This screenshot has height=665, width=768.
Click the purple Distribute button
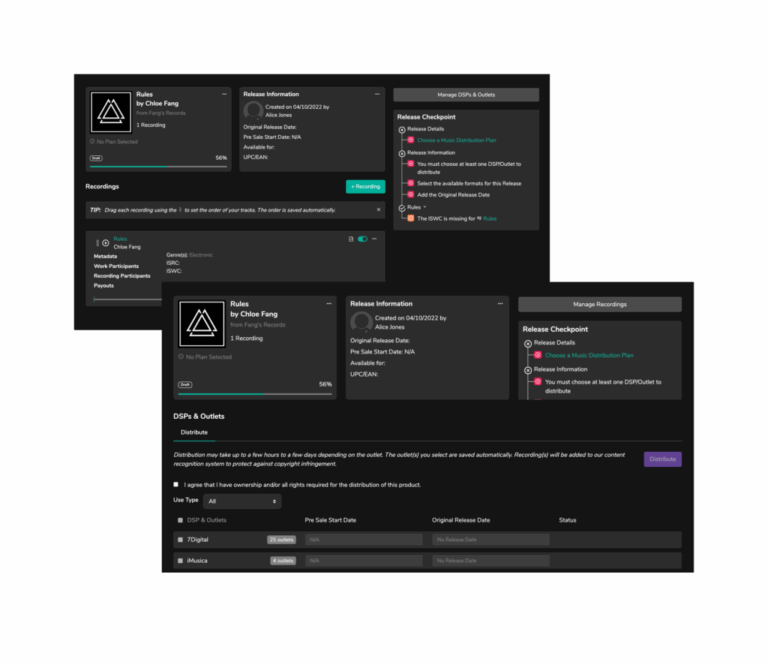click(x=662, y=459)
